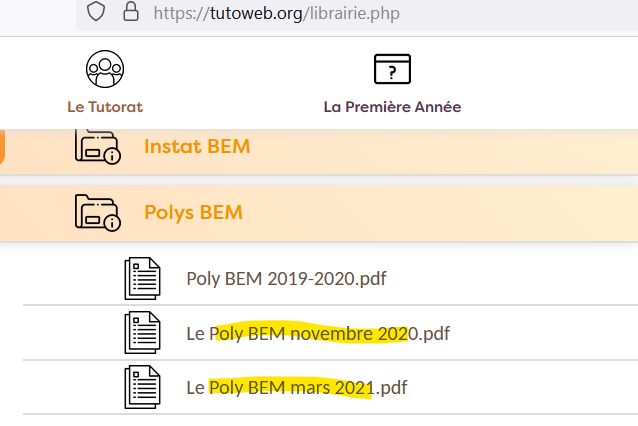Click the tracking protection shield icon
The width and height of the screenshot is (638, 426).
pos(96,12)
